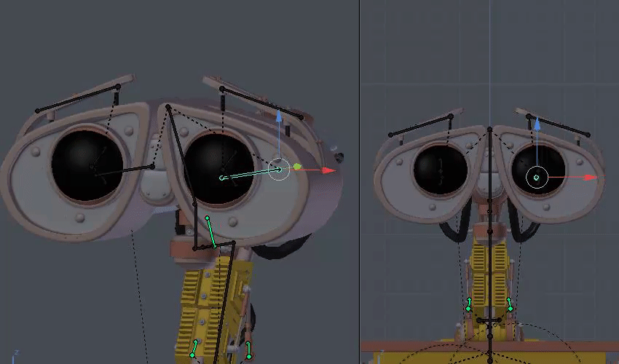Viewport: 619px width, 364px height.
Task: Select right green neck bone in front view
Action: [x=510, y=304]
